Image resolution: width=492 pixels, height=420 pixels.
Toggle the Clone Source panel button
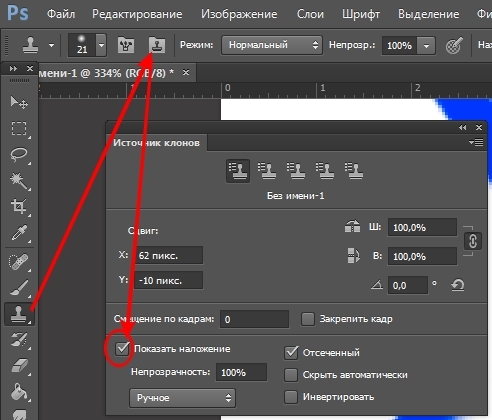(157, 45)
